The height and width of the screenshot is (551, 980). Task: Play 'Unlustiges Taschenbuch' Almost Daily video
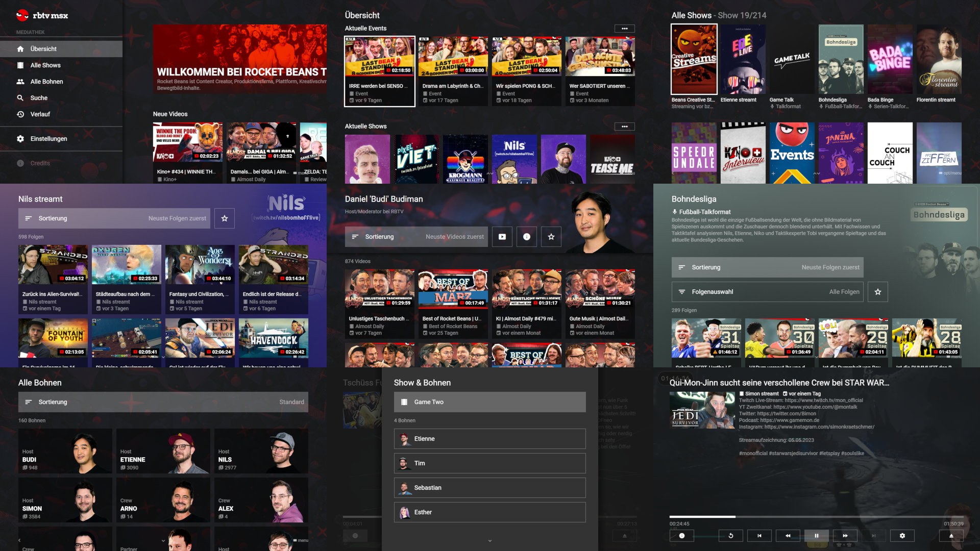[x=380, y=304]
